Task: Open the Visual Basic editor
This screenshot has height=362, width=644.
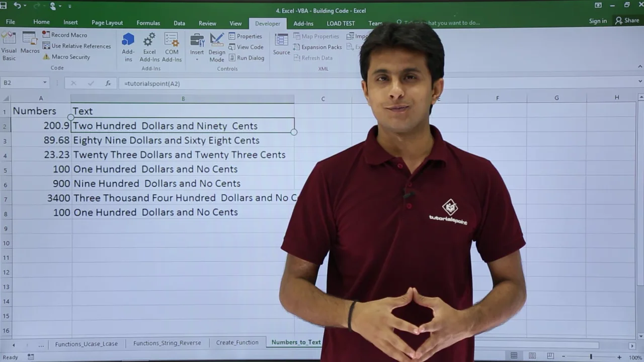Action: click(9, 47)
